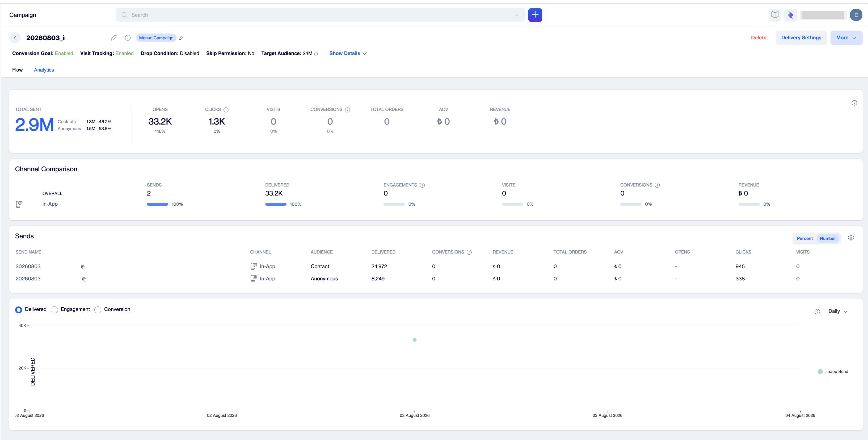Open Sends table settings gear
868x440 pixels.
click(850, 238)
